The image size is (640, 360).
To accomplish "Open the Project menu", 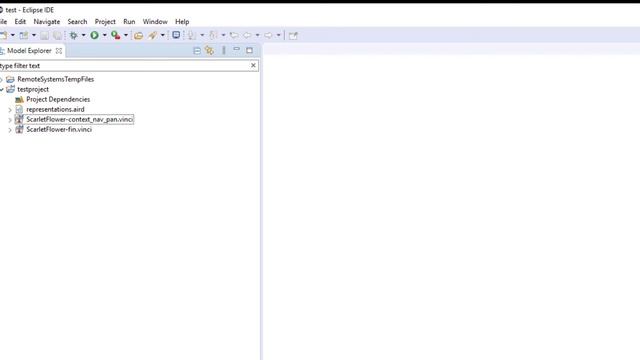I will pyautogui.click(x=105, y=22).
